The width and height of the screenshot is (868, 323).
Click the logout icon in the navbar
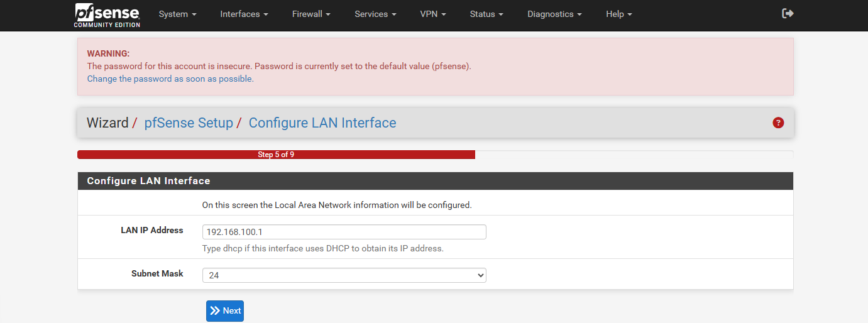click(x=788, y=13)
